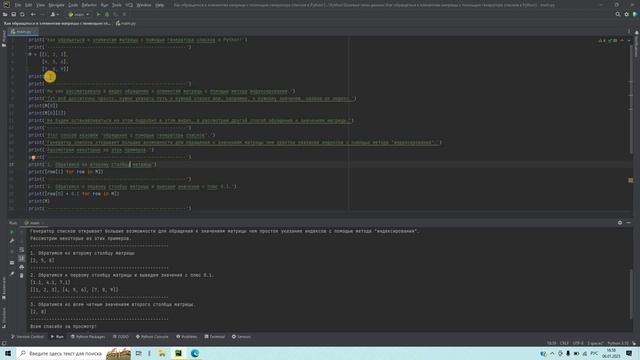The width and height of the screenshot is (640, 360).
Task: Click the yellow bulb intention icon in gutter
Action: [x=33, y=158]
